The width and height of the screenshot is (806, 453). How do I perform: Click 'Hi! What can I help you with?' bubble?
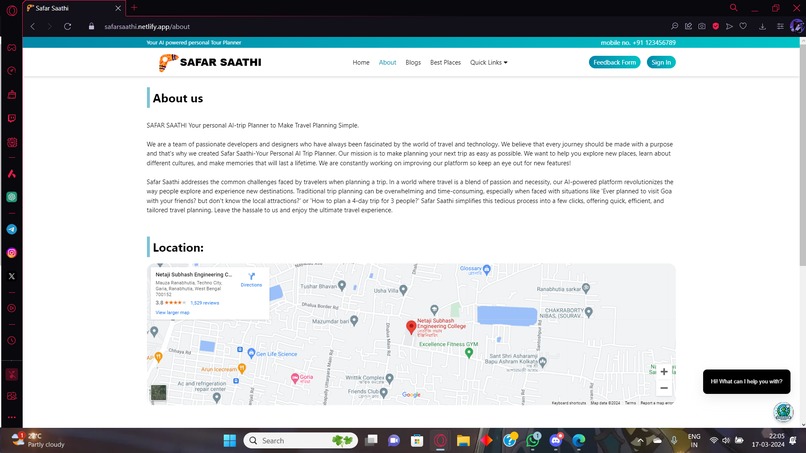click(x=746, y=382)
